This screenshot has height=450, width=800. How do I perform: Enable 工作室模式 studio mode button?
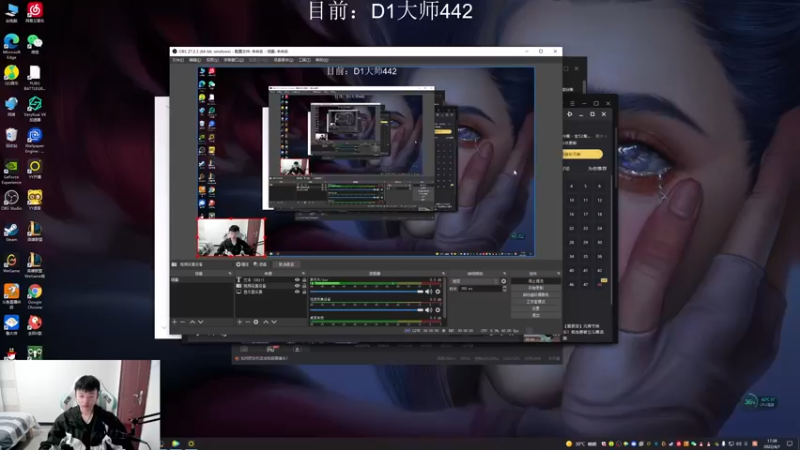tap(536, 302)
